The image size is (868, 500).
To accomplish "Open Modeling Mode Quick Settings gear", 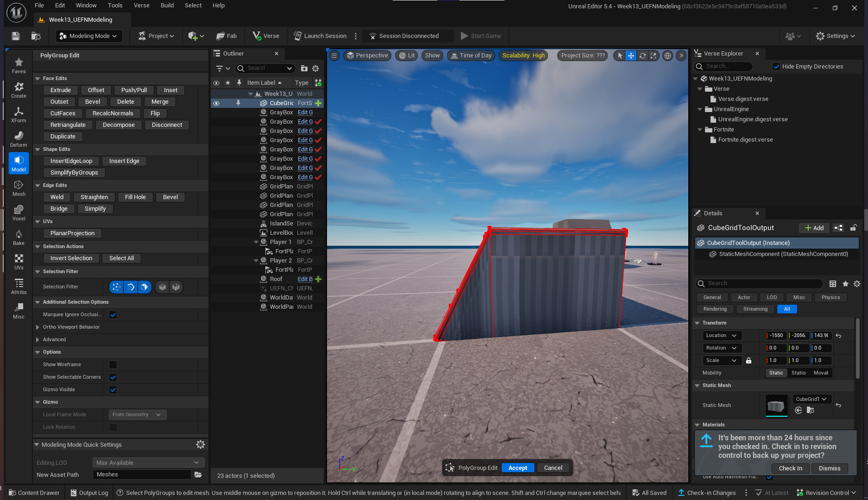I will 201,444.
